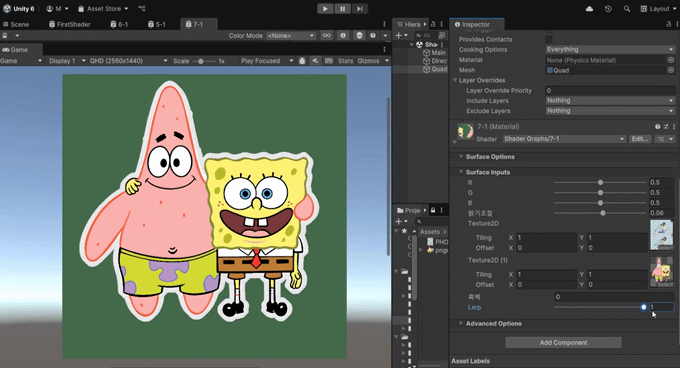Click the Step frame button
This screenshot has height=368, width=680.
point(360,9)
